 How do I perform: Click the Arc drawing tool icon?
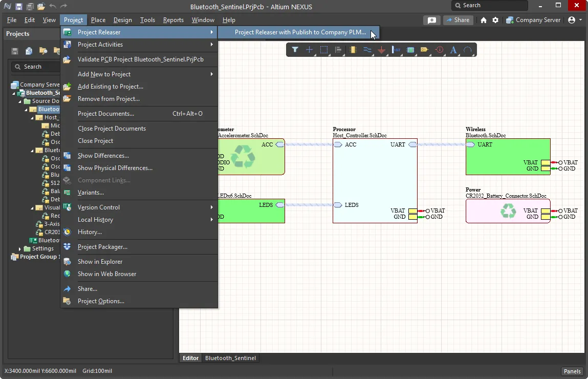click(468, 50)
